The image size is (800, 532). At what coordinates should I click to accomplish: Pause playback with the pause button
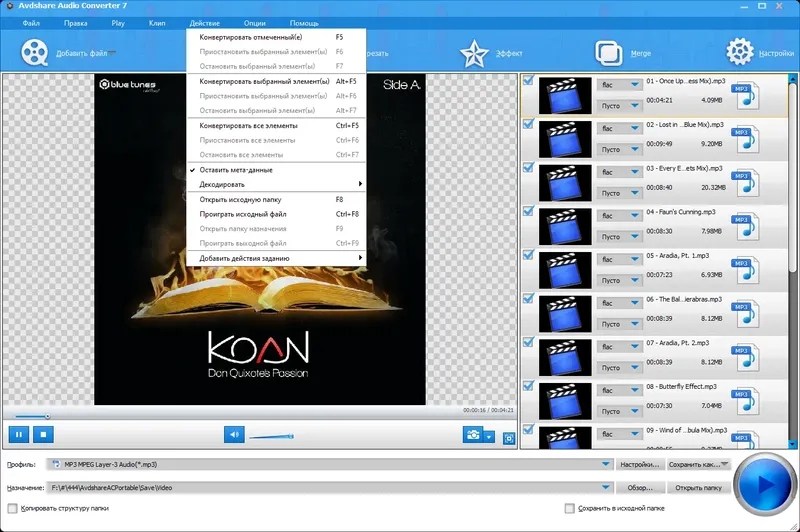pos(19,435)
